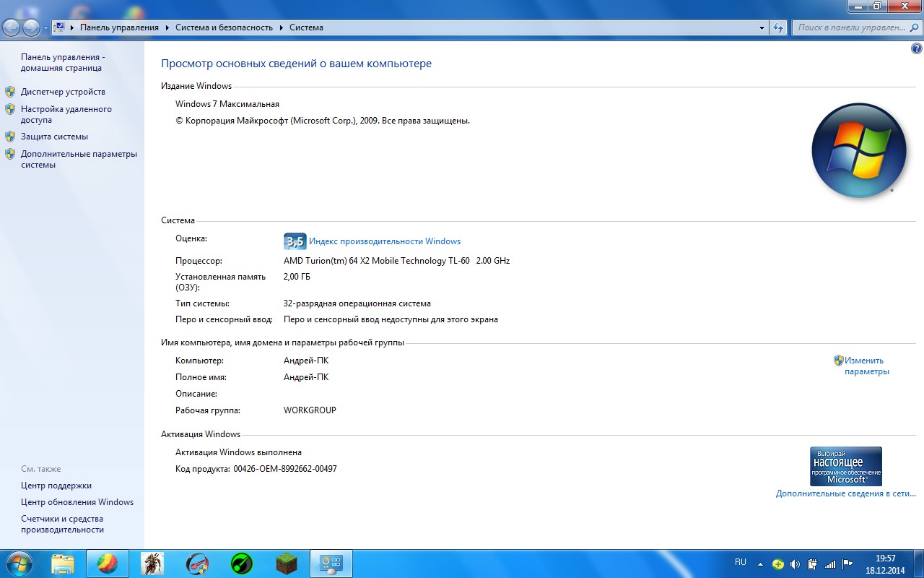Open 'Настройка удаленного доступа' link
The width and height of the screenshot is (924, 578).
click(x=66, y=114)
